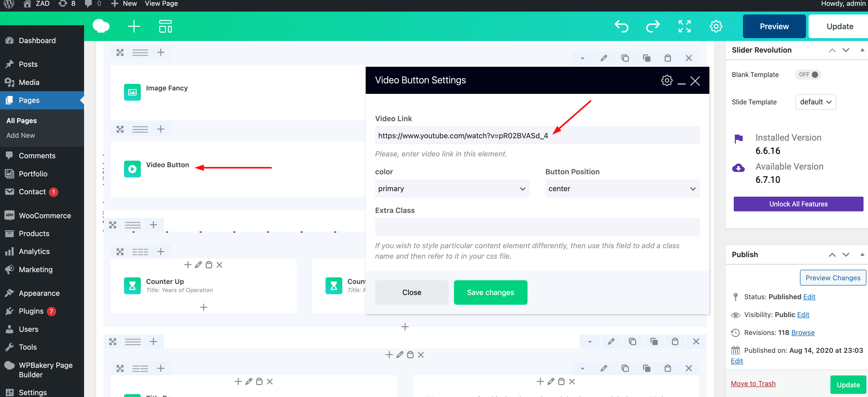Click Close button in settings dialog

[411, 292]
